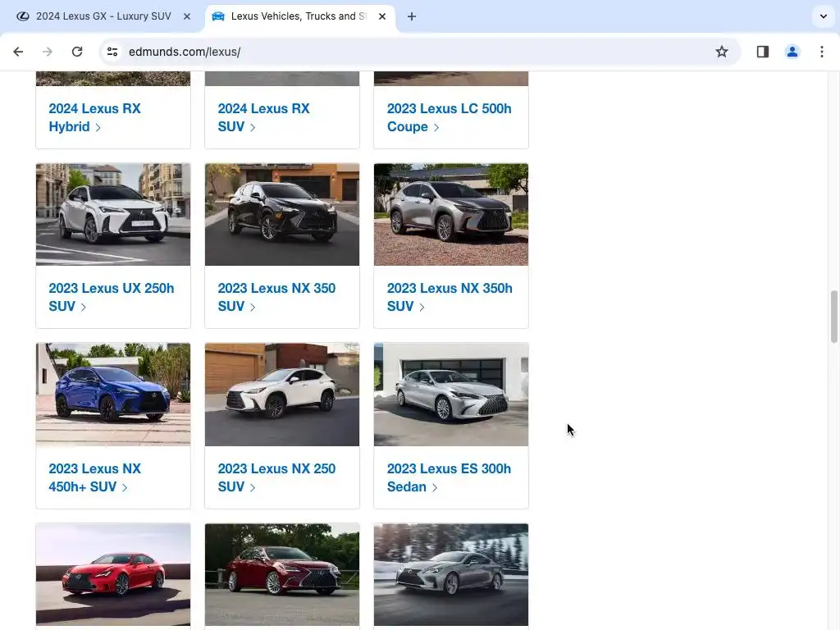Screen dimensions: 840x630
Task: Open the 2023 Lexus NX 350h SUV link
Action: (x=450, y=297)
